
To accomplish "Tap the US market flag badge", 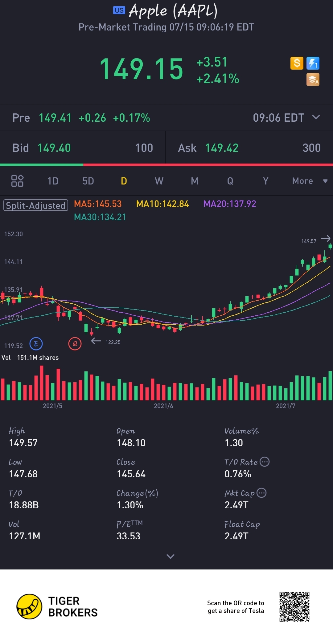I will click(119, 10).
